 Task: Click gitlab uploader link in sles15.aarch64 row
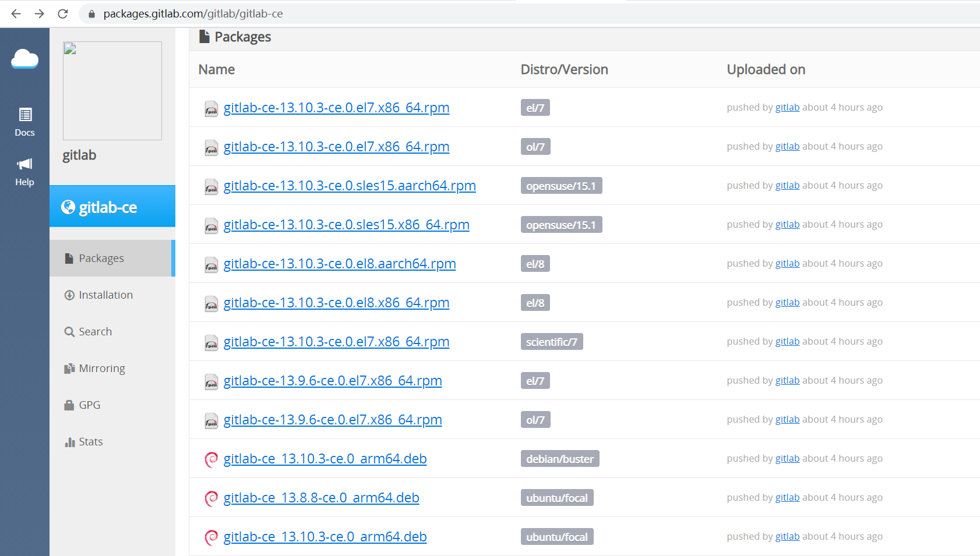pos(787,185)
